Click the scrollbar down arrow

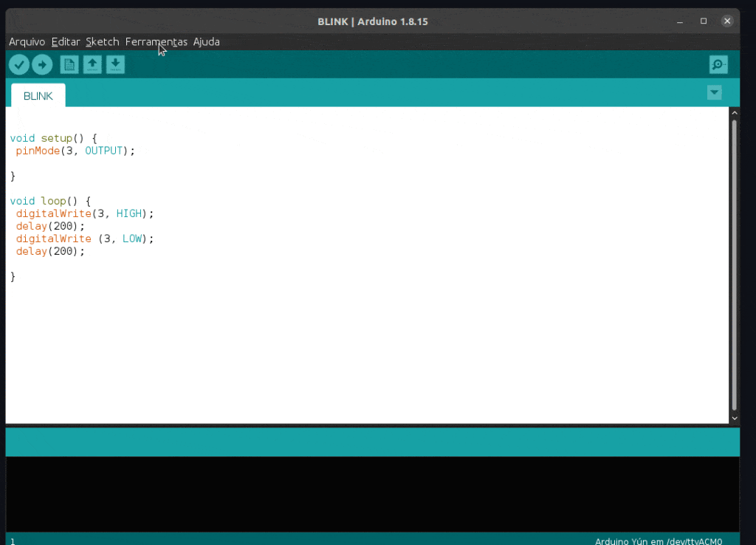[734, 418]
